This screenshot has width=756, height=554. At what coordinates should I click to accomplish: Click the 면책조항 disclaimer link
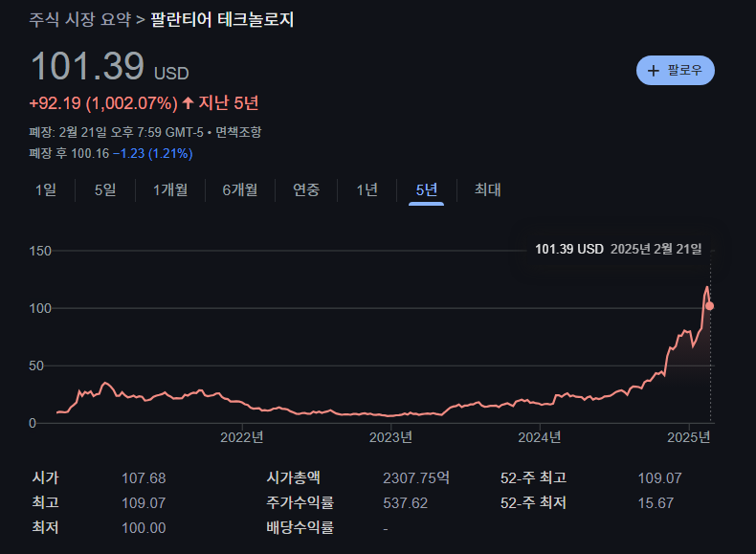(x=238, y=132)
